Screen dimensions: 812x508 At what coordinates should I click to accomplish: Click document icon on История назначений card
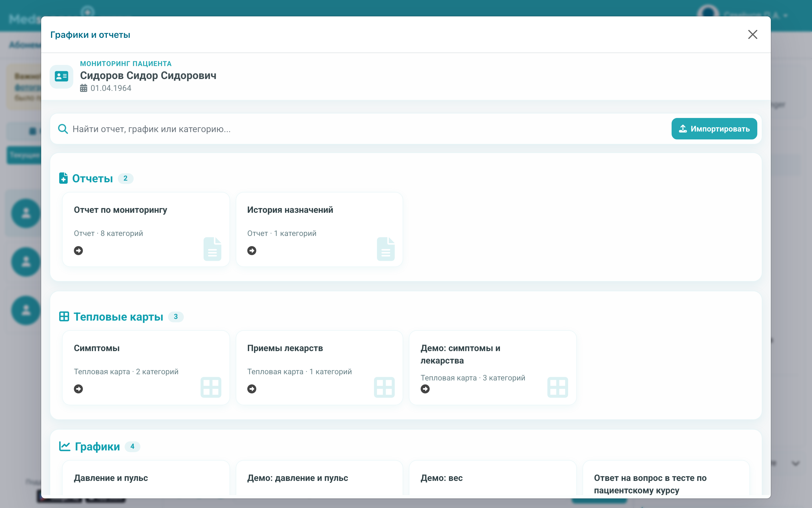pos(385,249)
